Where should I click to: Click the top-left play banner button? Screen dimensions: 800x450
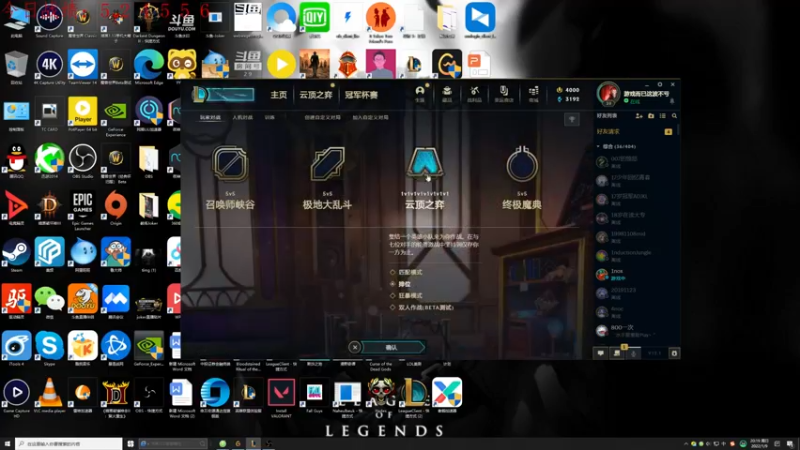[x=231, y=94]
